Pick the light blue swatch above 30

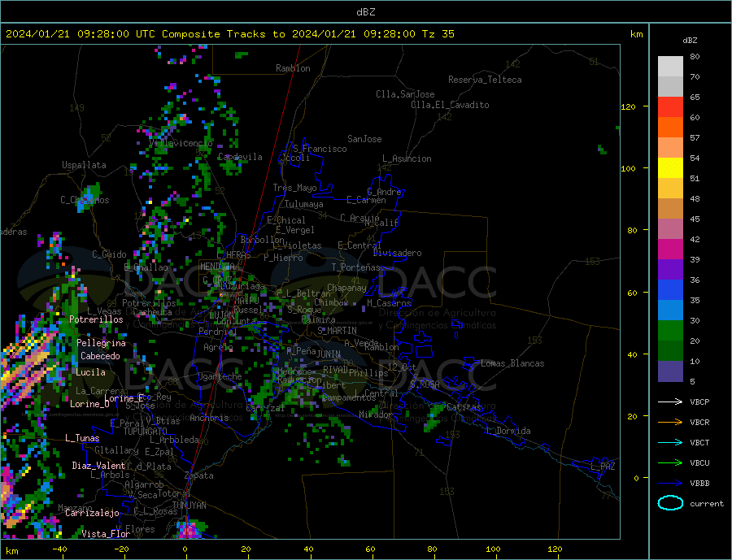tap(670, 310)
